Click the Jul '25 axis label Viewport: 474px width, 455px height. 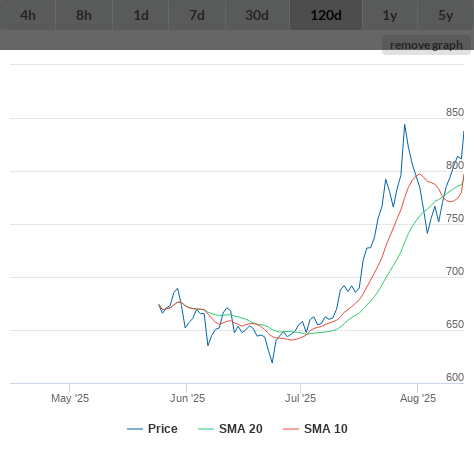300,398
